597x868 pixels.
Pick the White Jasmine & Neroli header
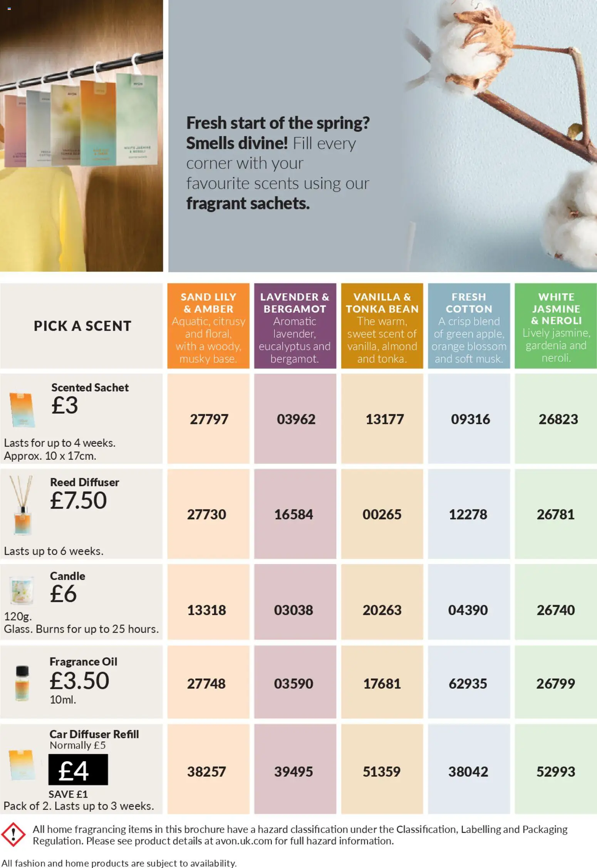556,327
